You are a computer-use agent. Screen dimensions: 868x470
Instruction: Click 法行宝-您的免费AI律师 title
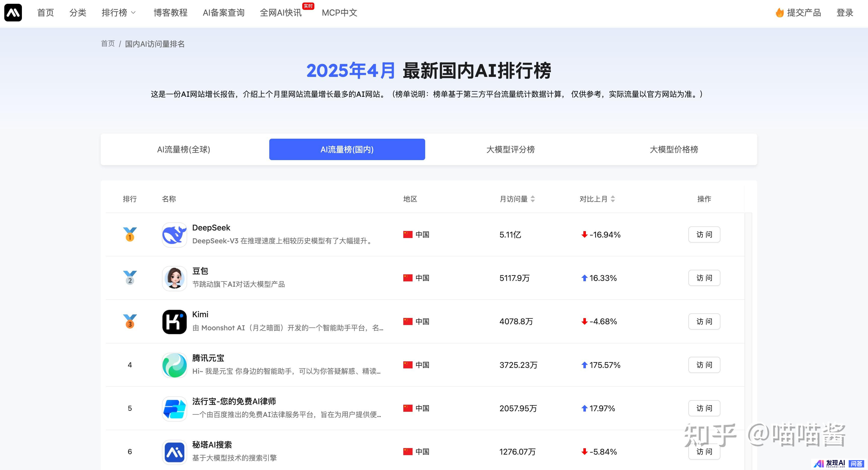pos(234,401)
